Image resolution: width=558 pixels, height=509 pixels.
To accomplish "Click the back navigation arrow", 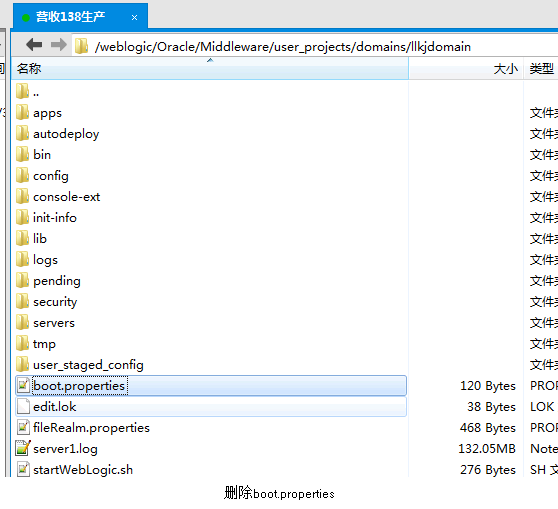I will coord(34,45).
